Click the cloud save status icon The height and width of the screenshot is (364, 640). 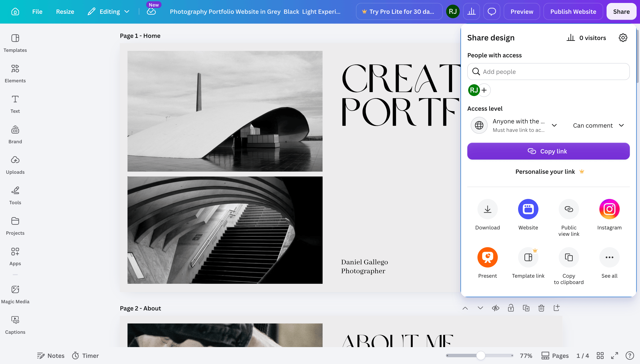pyautogui.click(x=151, y=11)
